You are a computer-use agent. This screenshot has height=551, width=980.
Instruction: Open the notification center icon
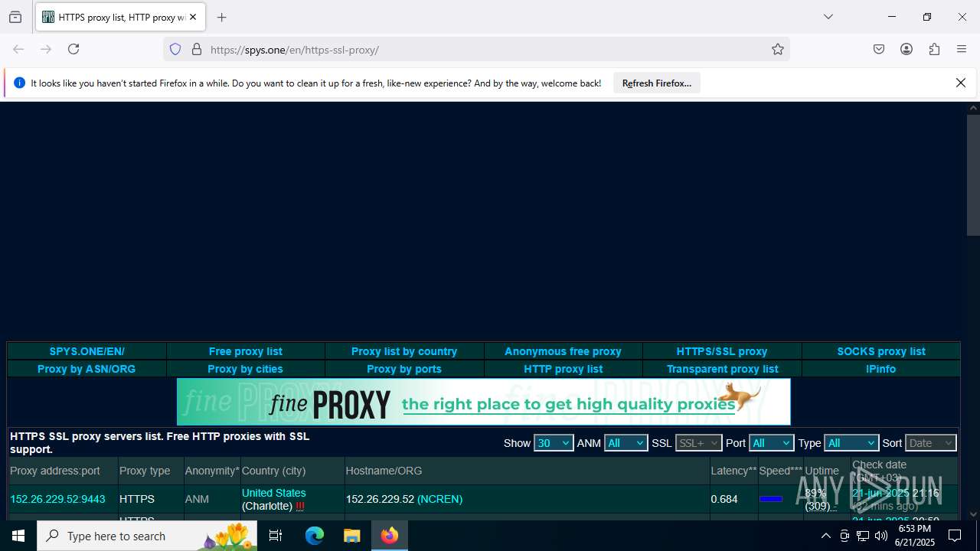(955, 536)
